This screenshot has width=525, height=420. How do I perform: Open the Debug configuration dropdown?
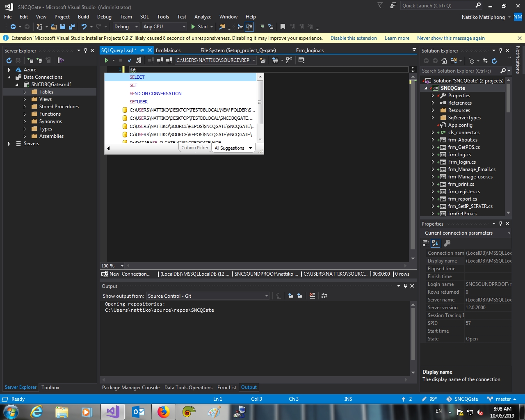tap(126, 27)
